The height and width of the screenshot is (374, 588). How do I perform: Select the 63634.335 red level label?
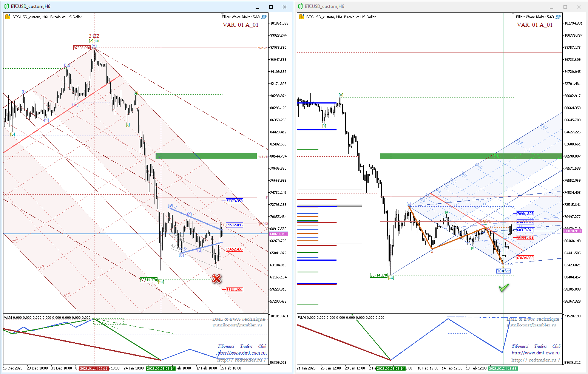coord(525,258)
